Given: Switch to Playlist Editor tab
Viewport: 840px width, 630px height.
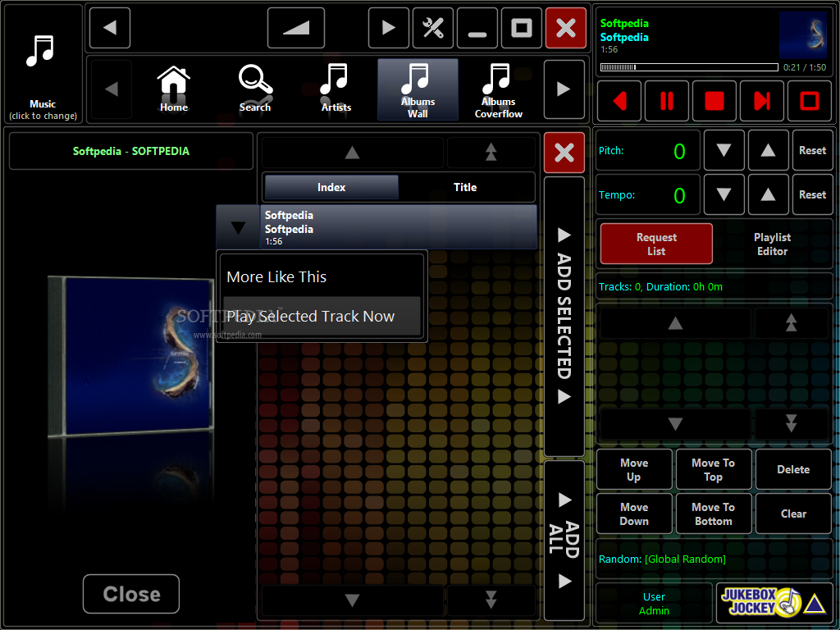Looking at the screenshot, I should coord(772,244).
